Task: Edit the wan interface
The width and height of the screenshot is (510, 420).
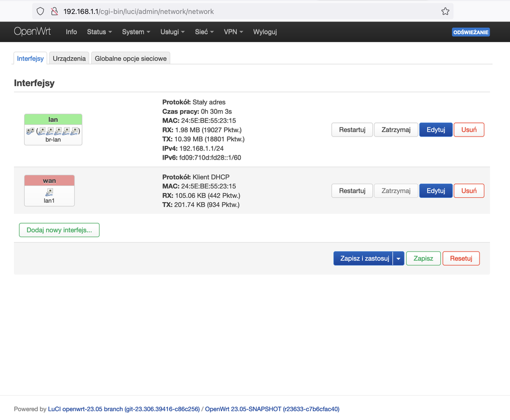Action: coord(436,191)
